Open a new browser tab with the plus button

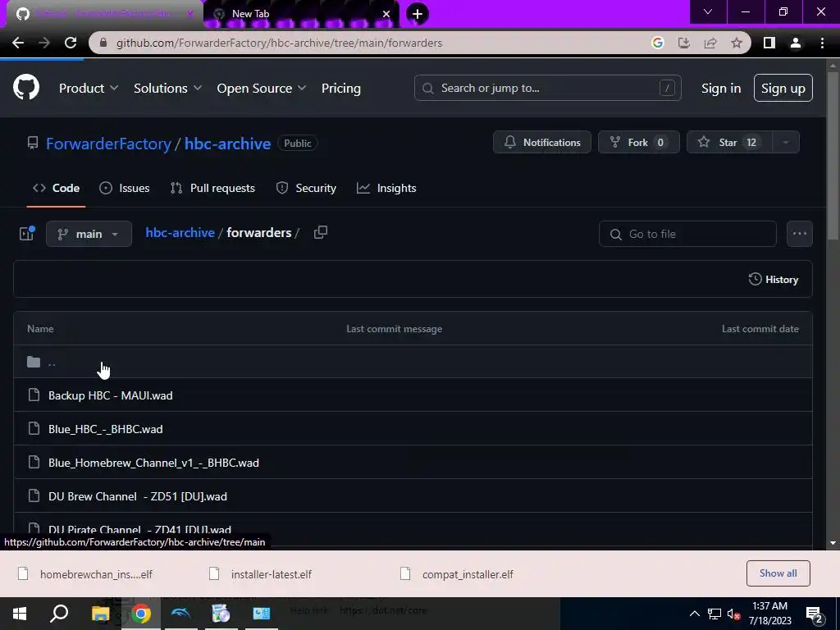tap(418, 14)
